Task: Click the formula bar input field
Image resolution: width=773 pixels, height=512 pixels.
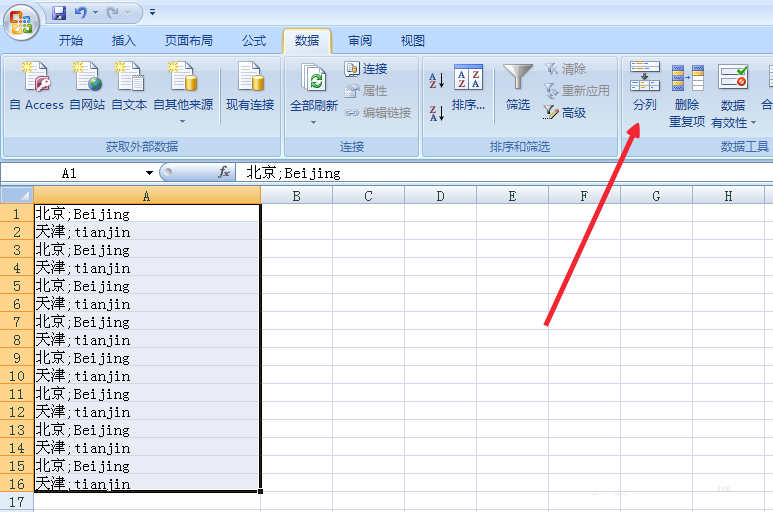Action: click(500, 173)
